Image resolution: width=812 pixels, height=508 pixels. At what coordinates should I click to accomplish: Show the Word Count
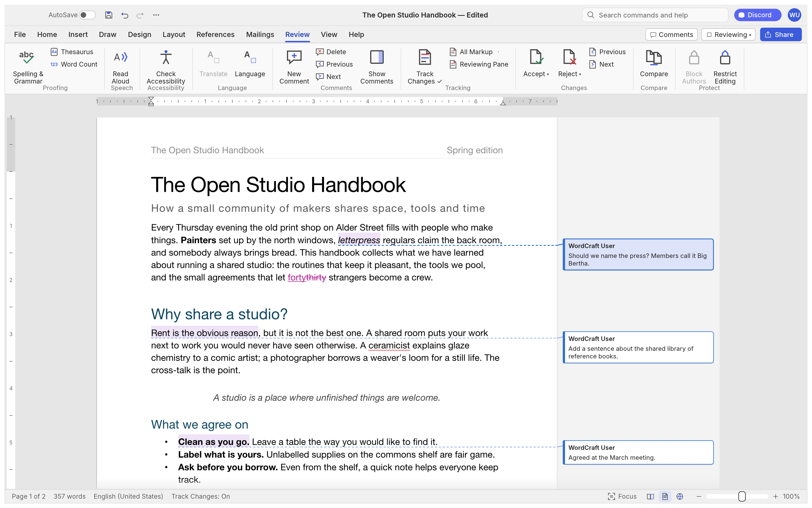point(74,64)
